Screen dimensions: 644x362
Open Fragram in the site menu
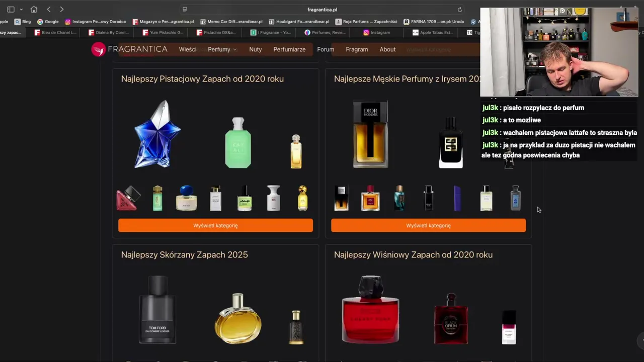[357, 49]
